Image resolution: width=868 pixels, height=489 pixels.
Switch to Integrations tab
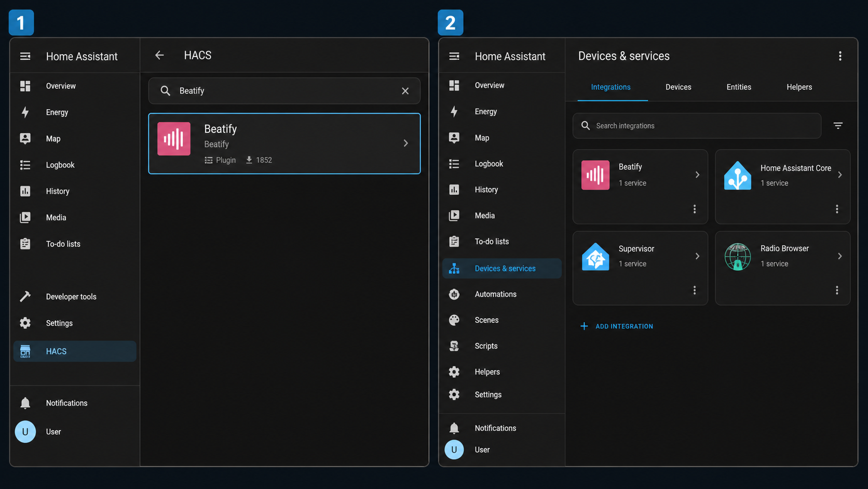pos(611,87)
